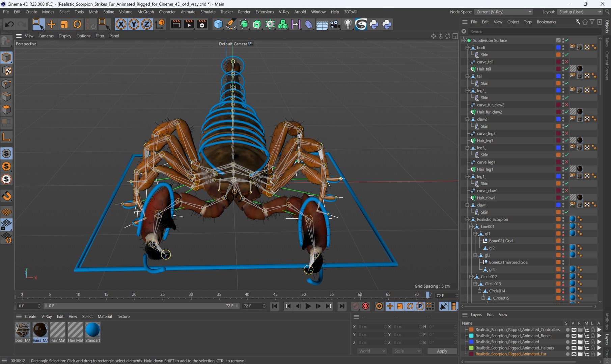Open the World coordinate dropdown
Viewport: 611px width, 364px height.
371,351
